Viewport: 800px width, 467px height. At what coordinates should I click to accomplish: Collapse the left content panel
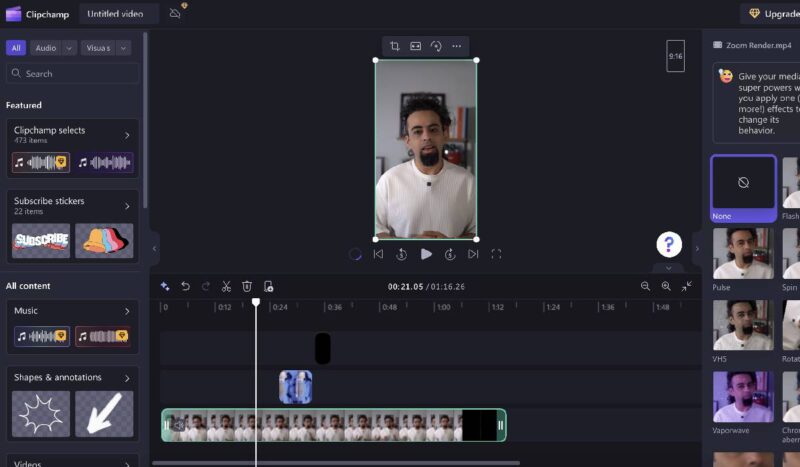[x=154, y=249]
